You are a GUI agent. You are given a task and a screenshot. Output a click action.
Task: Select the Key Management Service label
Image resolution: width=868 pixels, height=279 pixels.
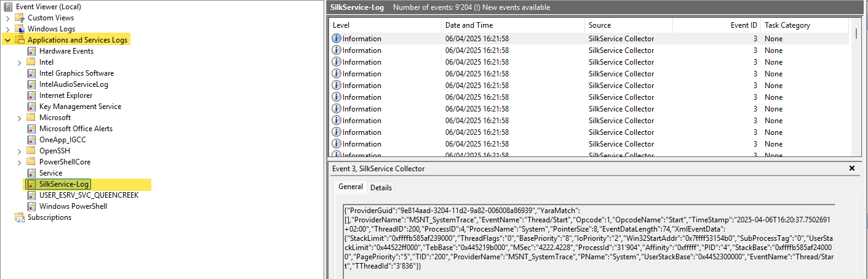(x=80, y=107)
